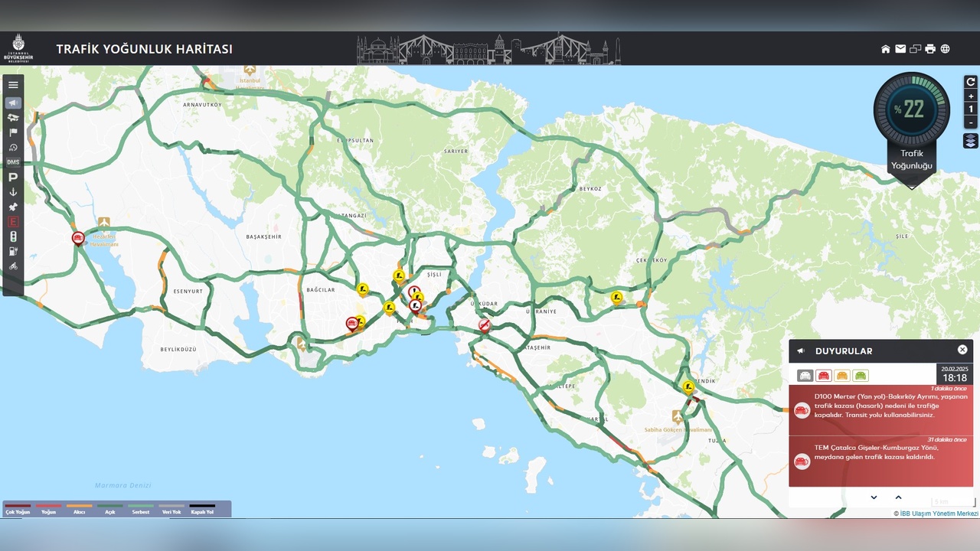Zoom in with plus button
980x551 pixels.
(971, 96)
